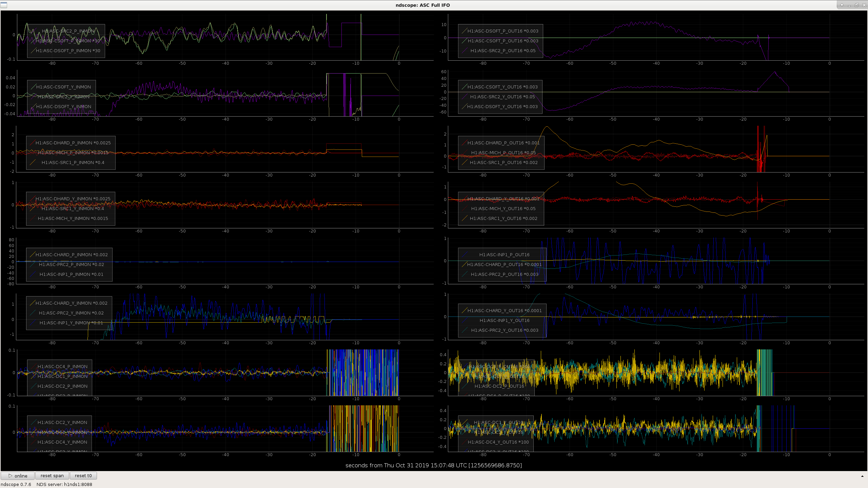Select legend entry H1:ASC-DHARD_P_OUT16 *0.001
Image resolution: width=868 pixels, height=488 pixels.
(x=504, y=143)
